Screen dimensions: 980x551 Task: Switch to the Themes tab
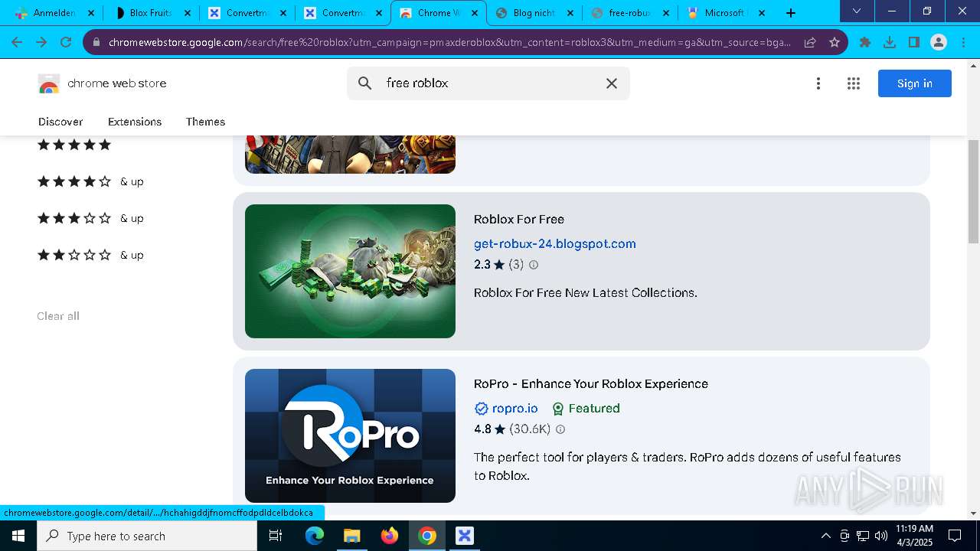[x=205, y=122]
